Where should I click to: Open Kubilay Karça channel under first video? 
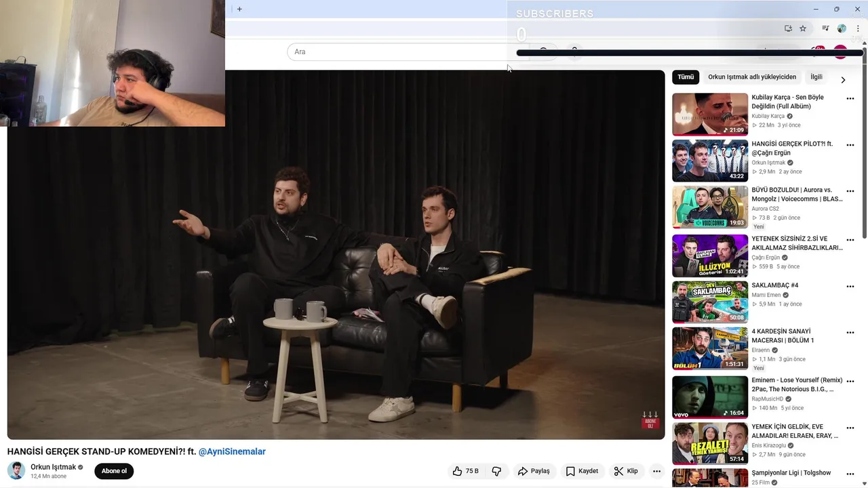point(768,117)
